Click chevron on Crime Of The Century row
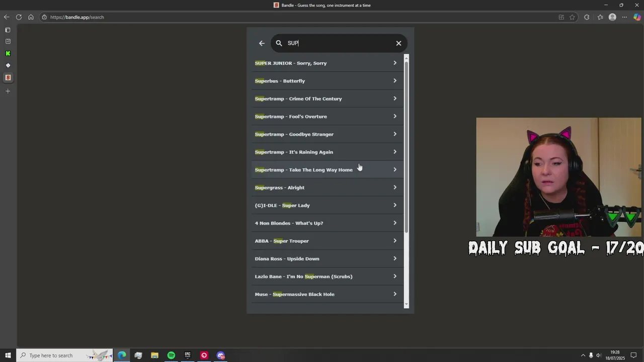This screenshot has height=362, width=644. click(395, 99)
